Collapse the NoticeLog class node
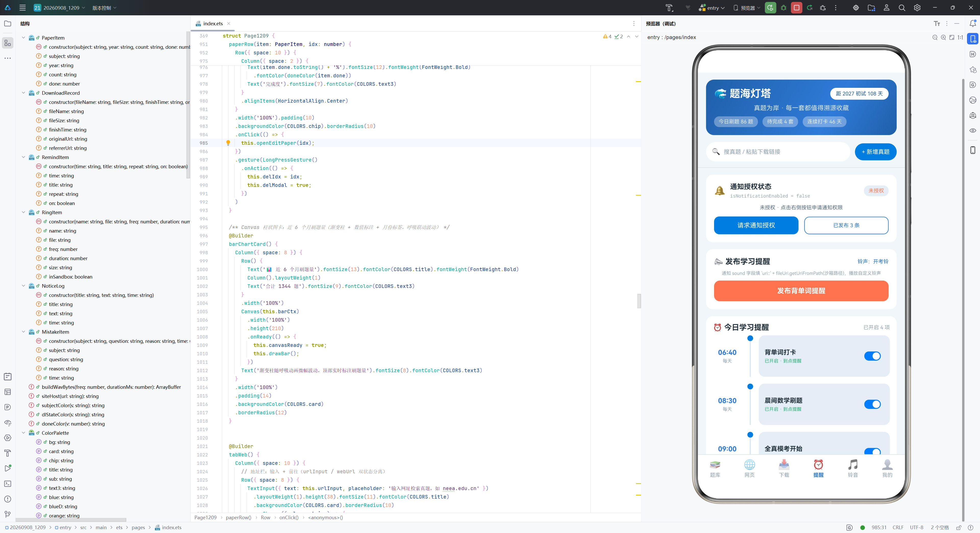Screen dimensions: 980x533 pyautogui.click(x=23, y=286)
